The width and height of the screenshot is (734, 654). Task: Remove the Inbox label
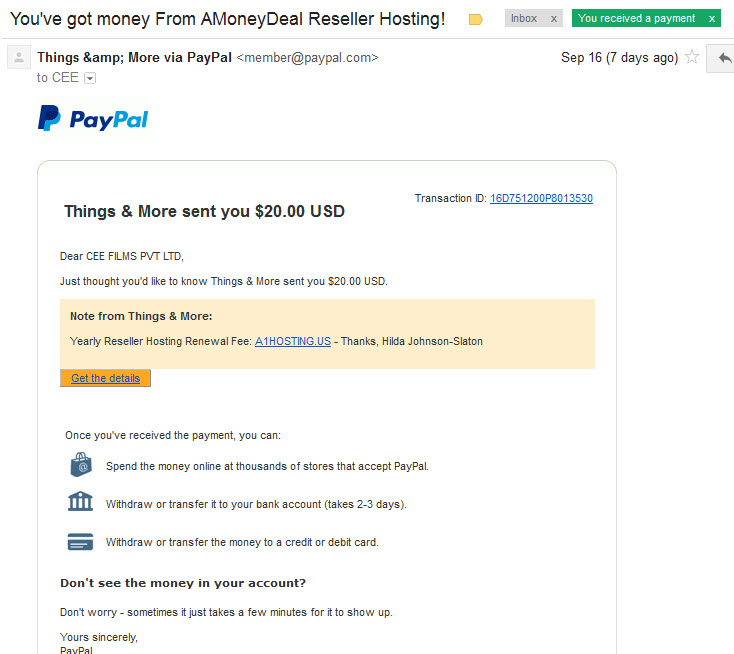(x=554, y=19)
